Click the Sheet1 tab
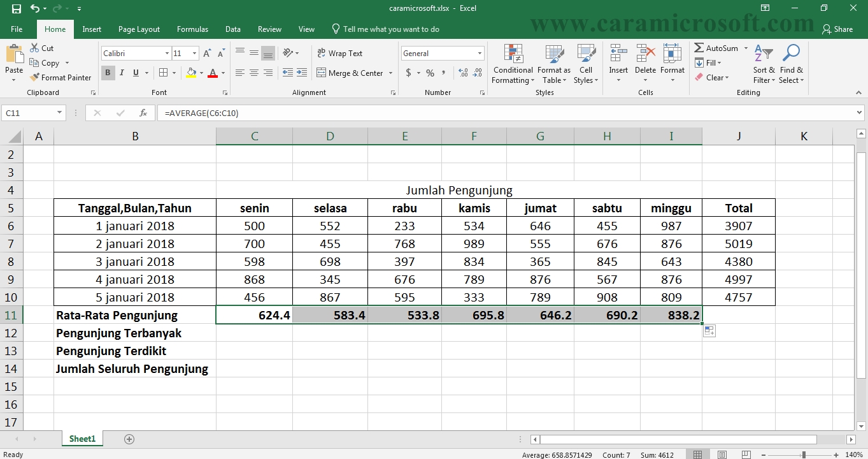868x459 pixels. 82,439
